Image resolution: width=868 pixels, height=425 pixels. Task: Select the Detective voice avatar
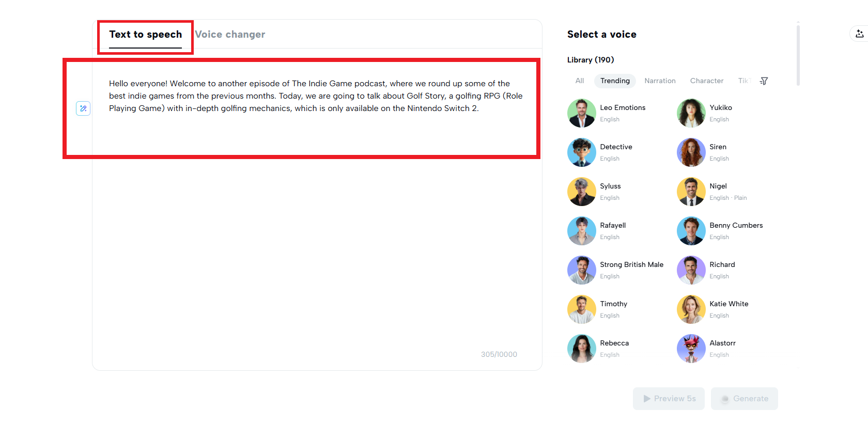(582, 152)
